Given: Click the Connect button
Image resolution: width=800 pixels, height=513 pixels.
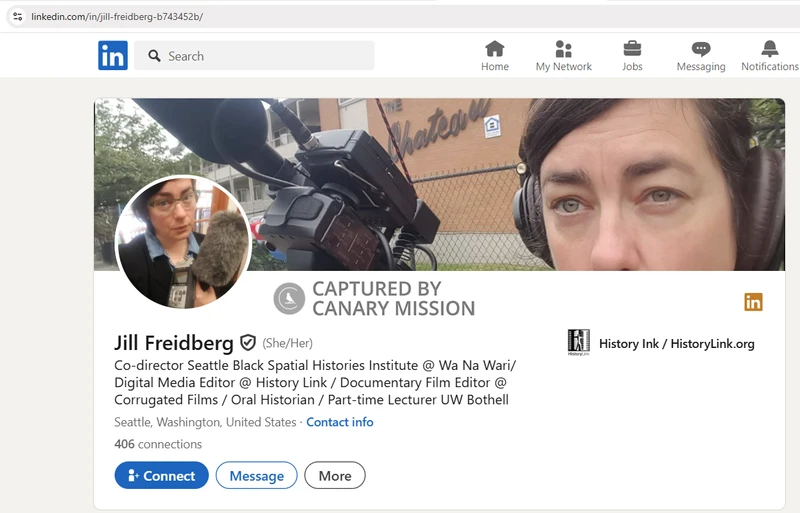Looking at the screenshot, I should point(161,475).
